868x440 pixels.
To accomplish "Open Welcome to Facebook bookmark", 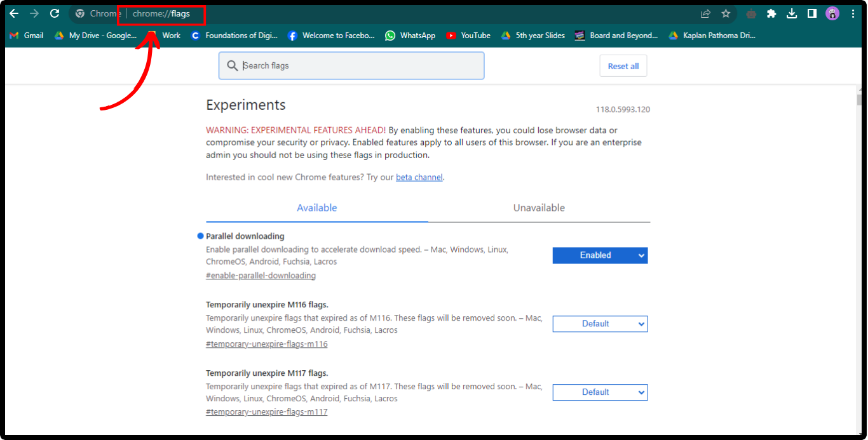I will point(331,36).
